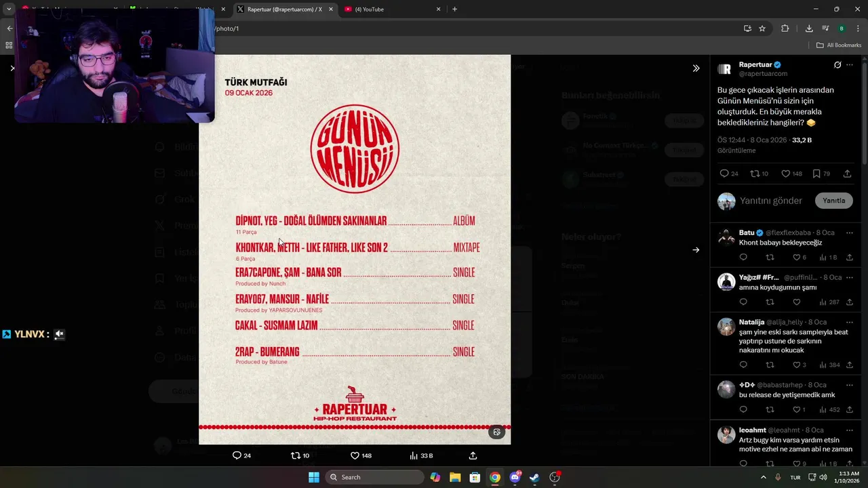Repost babastarhep's comment

pos(770,409)
